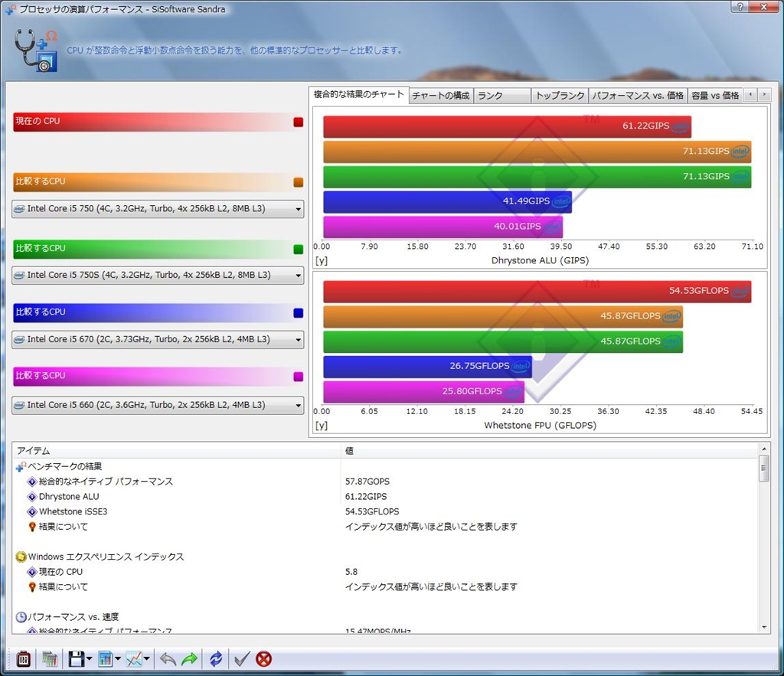
Task: Click the アイテム column header
Action: [x=177, y=450]
